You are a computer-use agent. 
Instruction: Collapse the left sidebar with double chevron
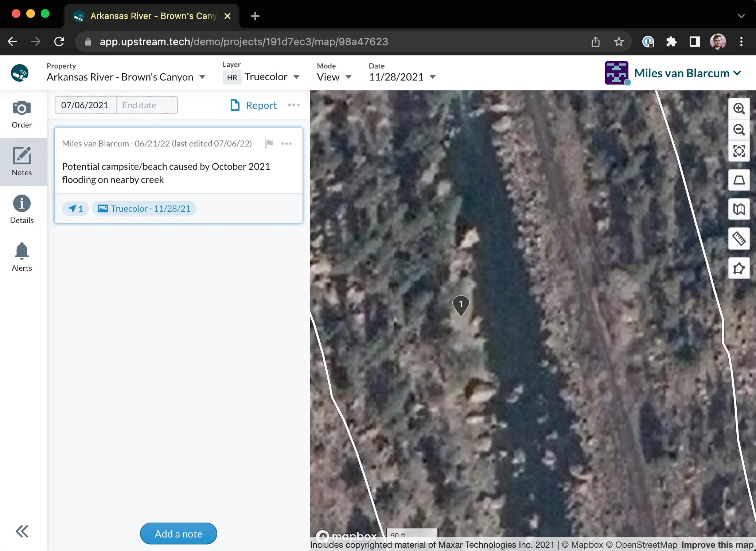tap(22, 531)
